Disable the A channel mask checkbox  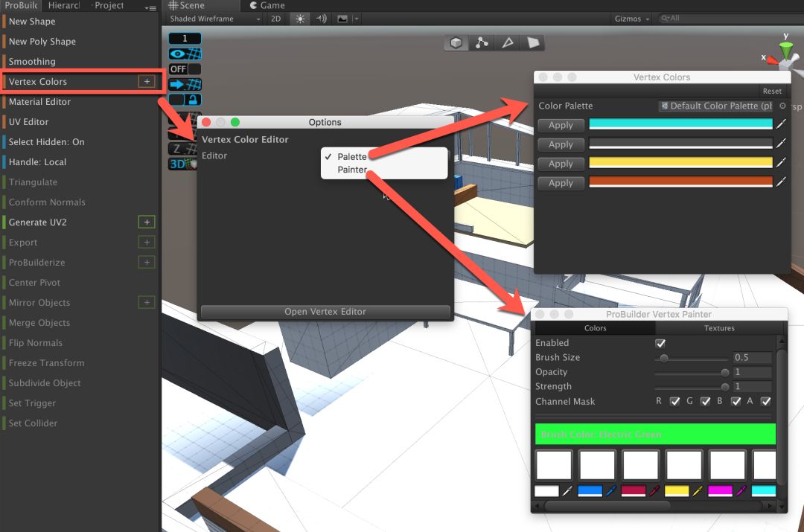(766, 401)
